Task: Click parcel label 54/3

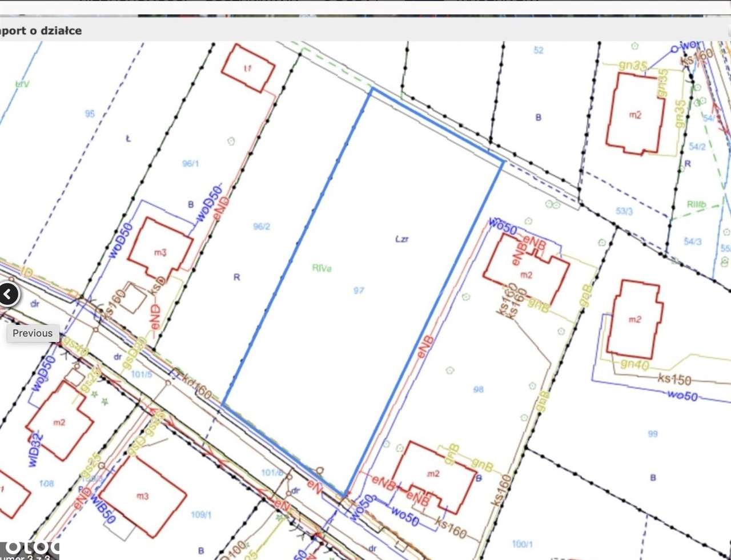Action: tap(693, 242)
